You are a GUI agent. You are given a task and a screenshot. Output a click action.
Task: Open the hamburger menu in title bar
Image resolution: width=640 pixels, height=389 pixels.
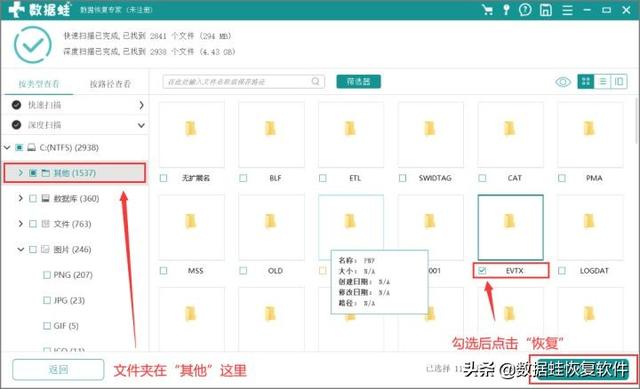click(567, 10)
